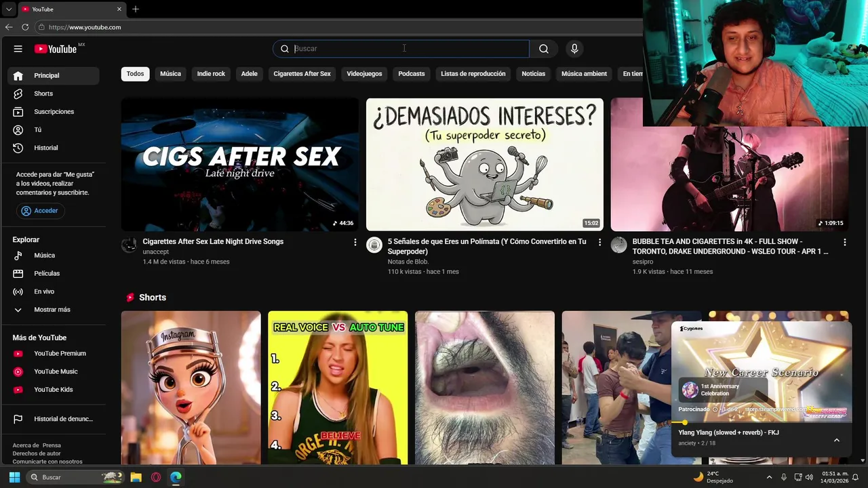Screen dimensions: 868x488
Task: Open the dancing crowd Short
Action: [x=616, y=388]
